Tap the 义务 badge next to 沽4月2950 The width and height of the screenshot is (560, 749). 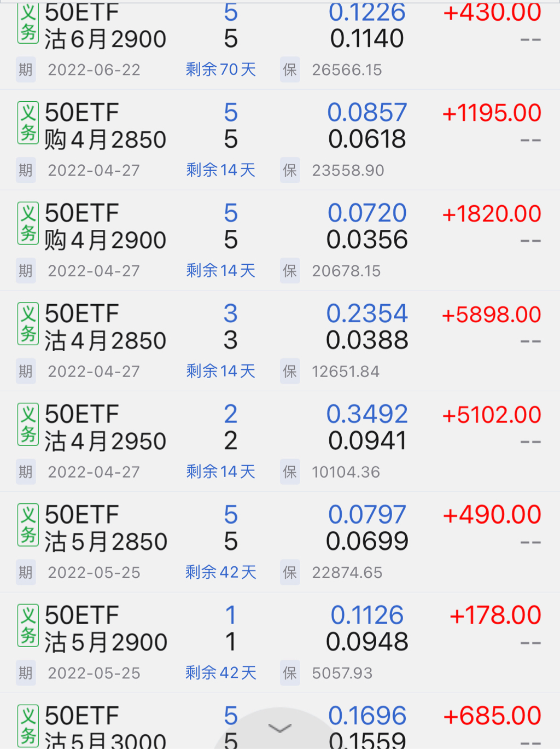click(28, 425)
